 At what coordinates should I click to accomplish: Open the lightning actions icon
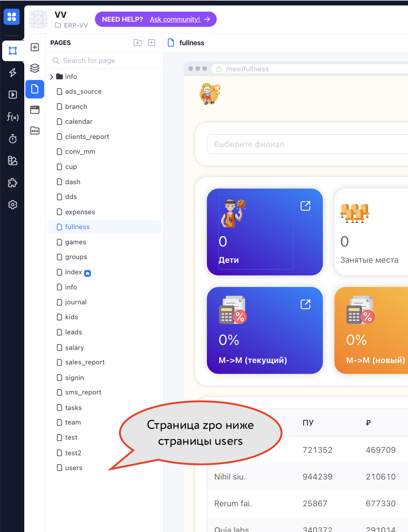pos(13,72)
